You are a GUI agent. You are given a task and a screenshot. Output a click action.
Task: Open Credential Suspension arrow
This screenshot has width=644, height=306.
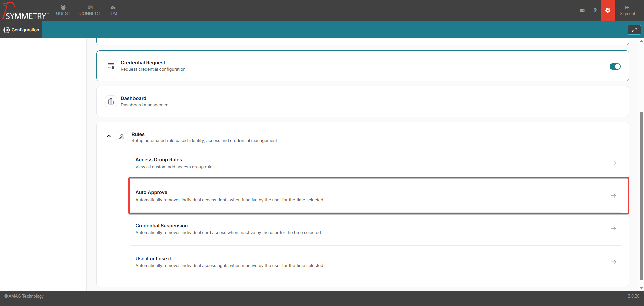pos(613,229)
